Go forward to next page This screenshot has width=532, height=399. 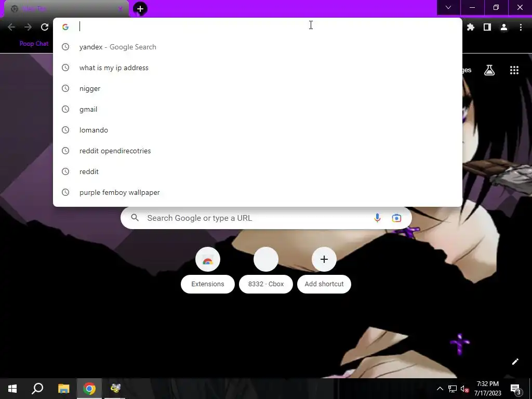tap(28, 27)
